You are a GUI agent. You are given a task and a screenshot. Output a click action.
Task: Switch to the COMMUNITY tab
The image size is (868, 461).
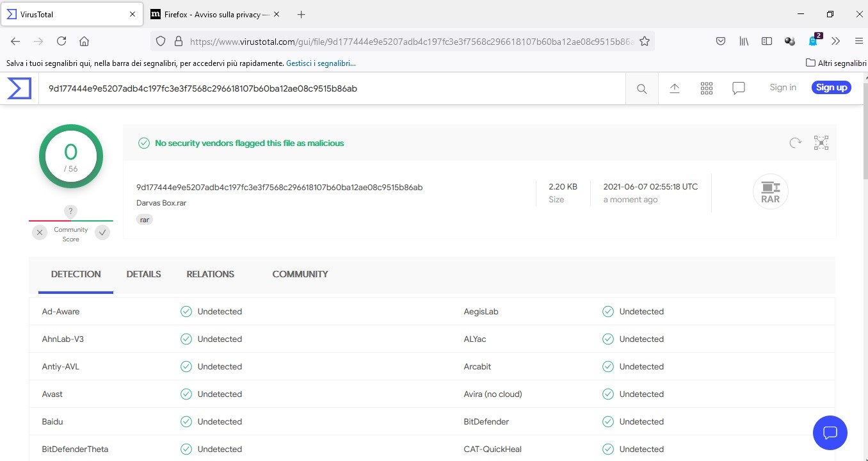coord(300,274)
